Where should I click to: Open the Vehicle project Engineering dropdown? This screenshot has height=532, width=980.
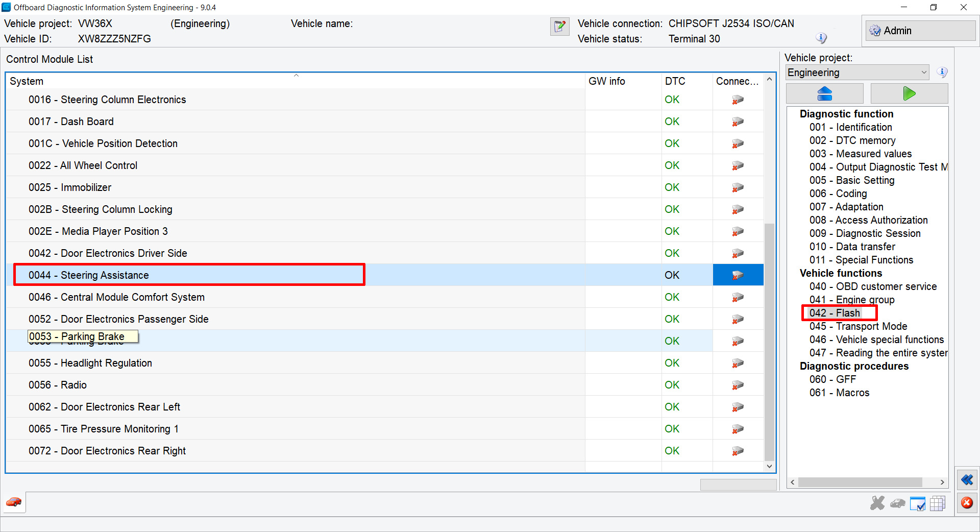pyautogui.click(x=857, y=72)
